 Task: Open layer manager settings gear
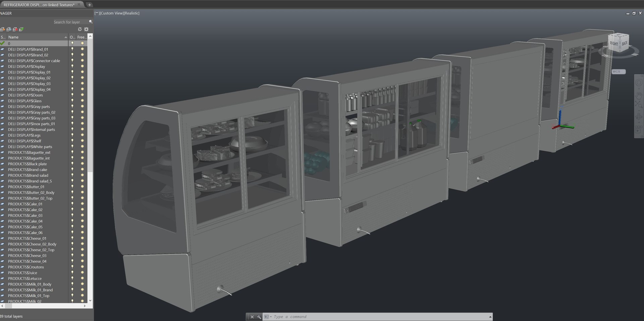[86, 29]
